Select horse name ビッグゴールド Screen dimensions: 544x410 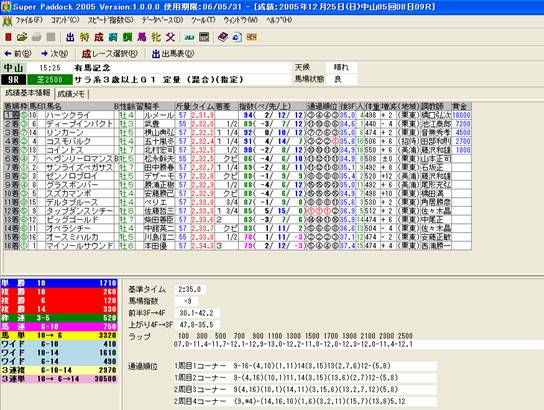coord(72,220)
